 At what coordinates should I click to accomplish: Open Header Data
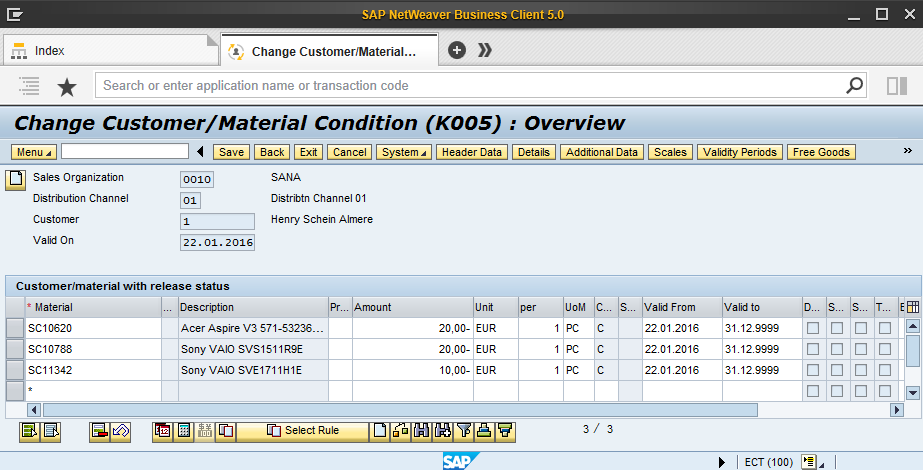pos(472,152)
